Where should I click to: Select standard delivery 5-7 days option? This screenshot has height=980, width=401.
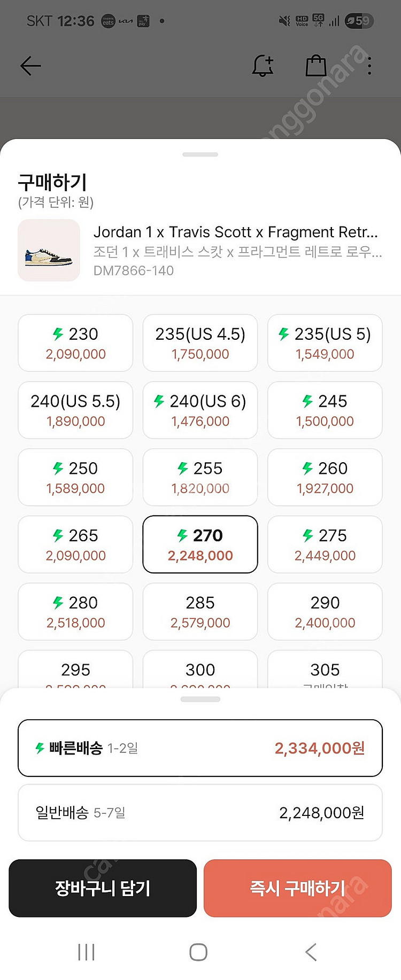tap(200, 813)
